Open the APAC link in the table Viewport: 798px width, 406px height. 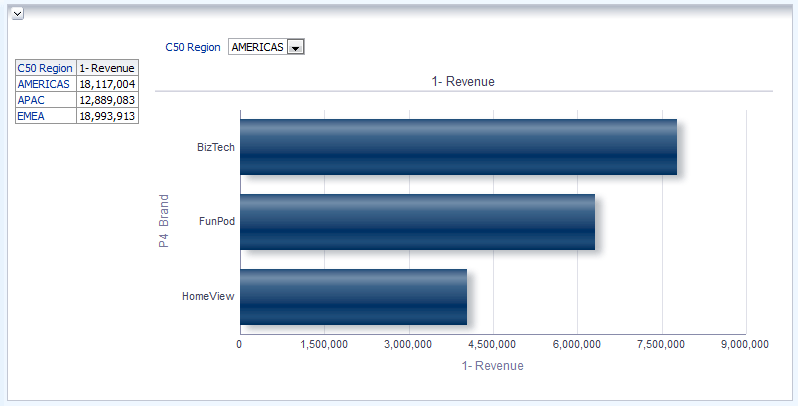point(31,100)
